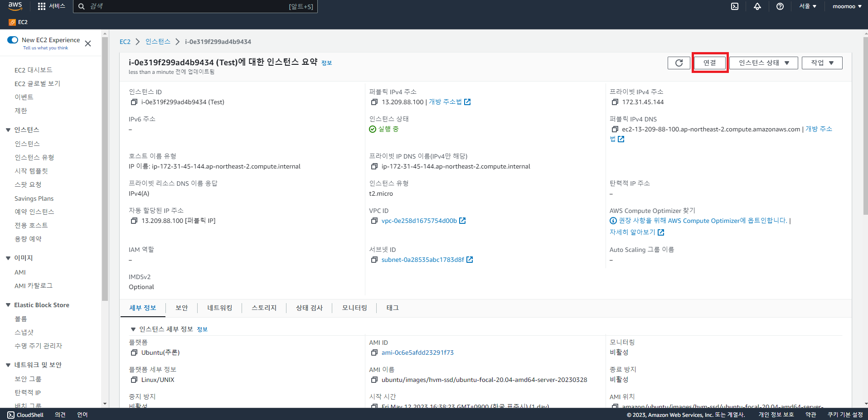Open the Language option in footer
This screenshot has height=420, width=868.
pyautogui.click(x=82, y=415)
